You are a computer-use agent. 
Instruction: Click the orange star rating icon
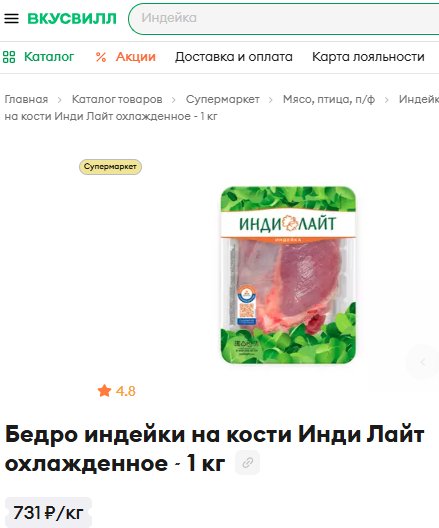tap(104, 391)
